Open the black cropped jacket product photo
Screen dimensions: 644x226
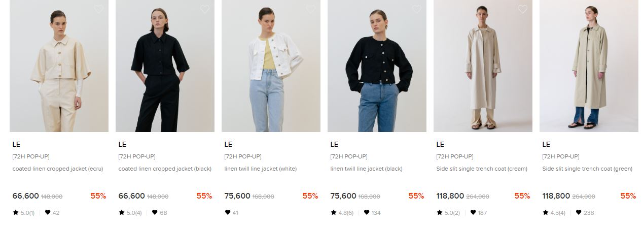165,66
